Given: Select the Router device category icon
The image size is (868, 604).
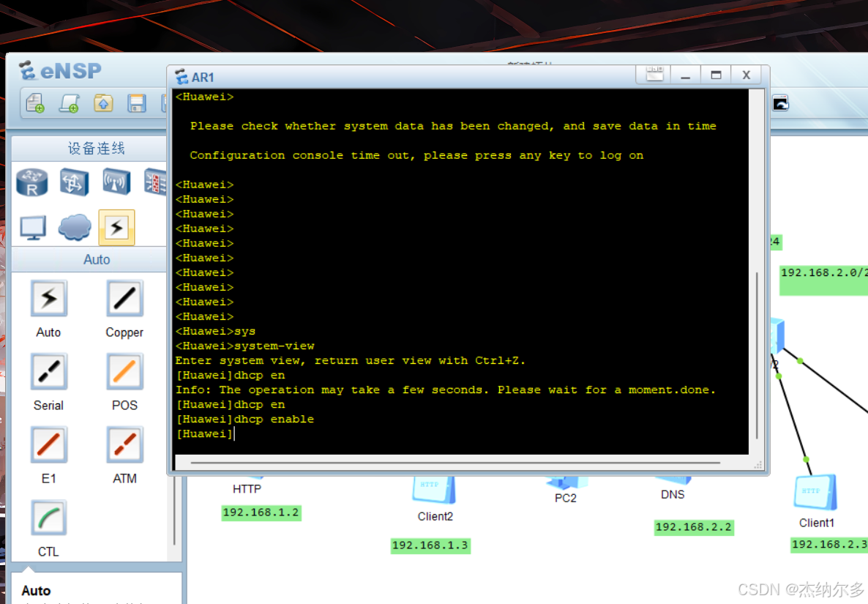Looking at the screenshot, I should pyautogui.click(x=32, y=183).
